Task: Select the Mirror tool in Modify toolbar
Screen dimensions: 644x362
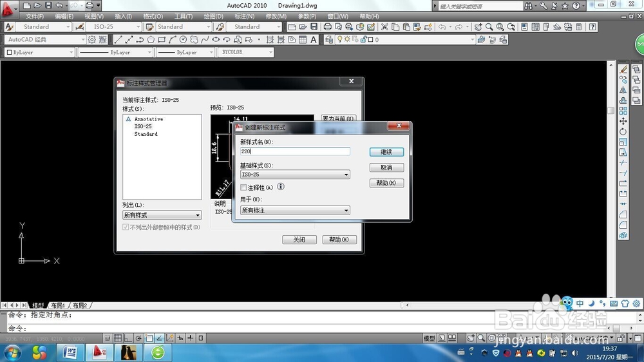Action: pyautogui.click(x=623, y=90)
